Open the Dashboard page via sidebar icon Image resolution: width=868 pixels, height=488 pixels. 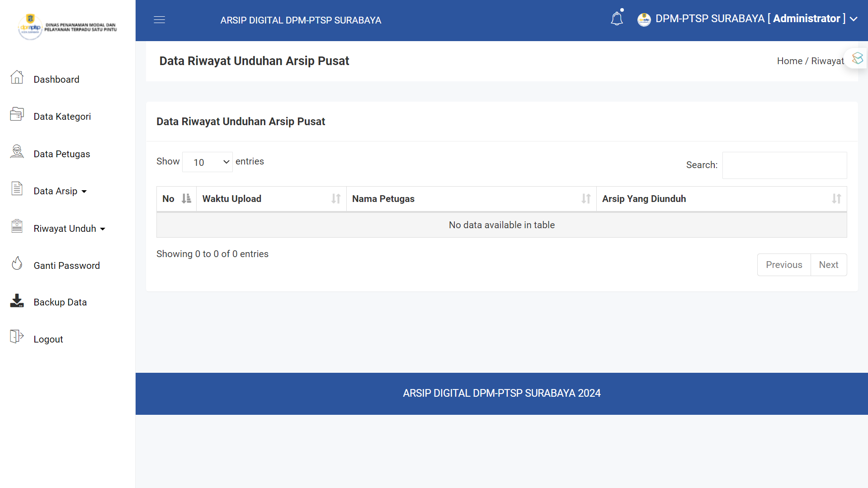point(17,78)
